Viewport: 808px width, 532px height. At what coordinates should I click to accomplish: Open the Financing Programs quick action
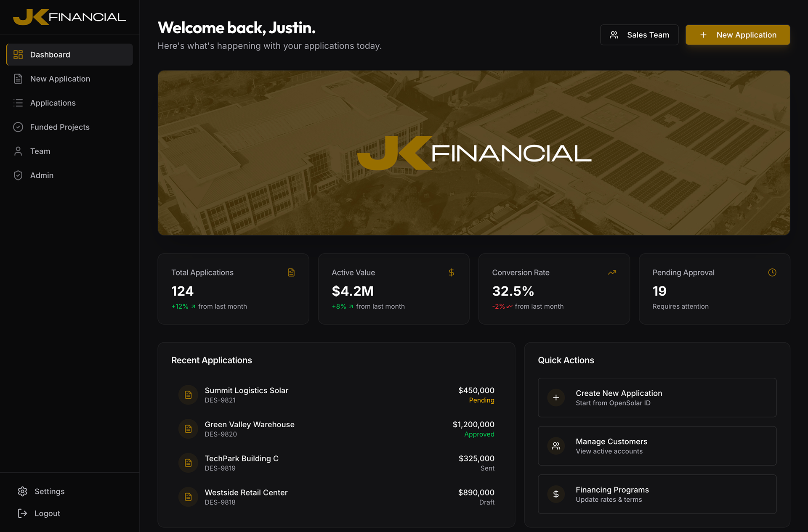[656, 494]
